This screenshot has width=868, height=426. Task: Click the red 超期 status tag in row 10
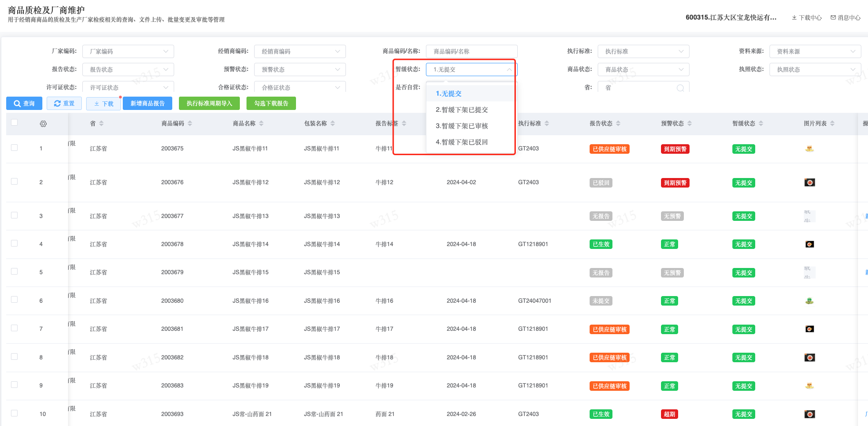click(x=669, y=414)
